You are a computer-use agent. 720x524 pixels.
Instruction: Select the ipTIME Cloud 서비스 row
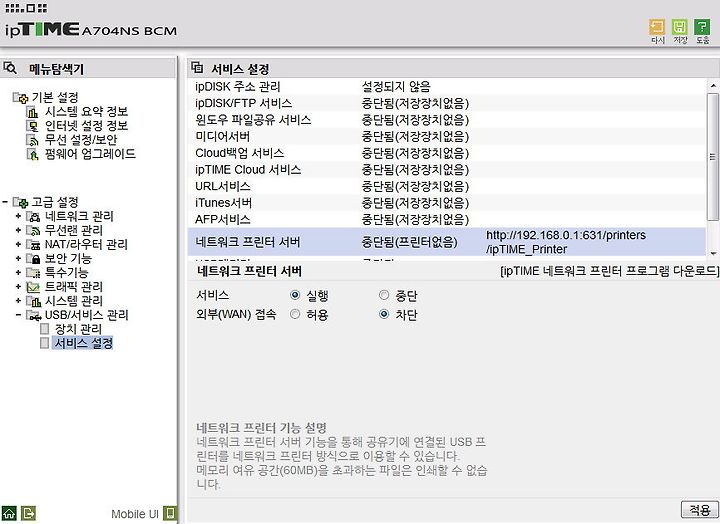point(447,169)
